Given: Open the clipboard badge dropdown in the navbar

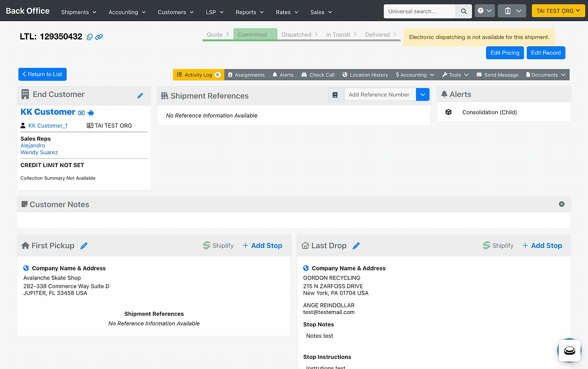Looking at the screenshot, I should point(512,11).
